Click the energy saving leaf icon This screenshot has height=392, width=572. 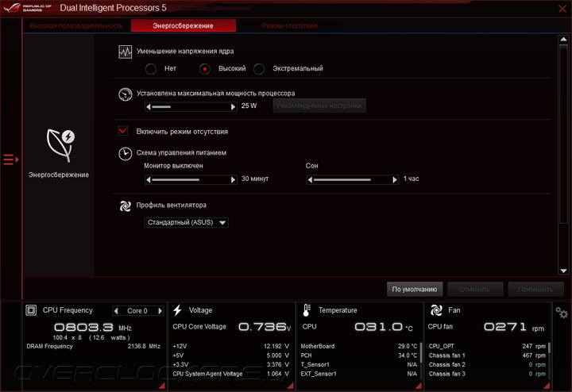coord(60,145)
